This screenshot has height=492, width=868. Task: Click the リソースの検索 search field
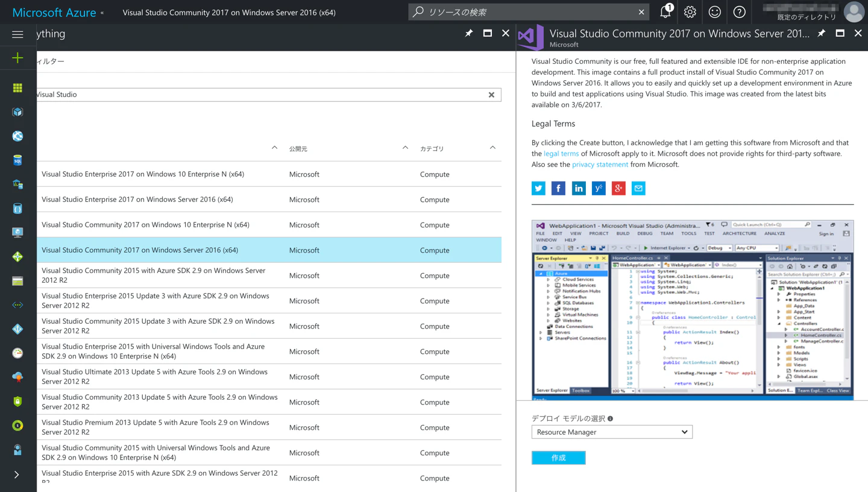(528, 12)
